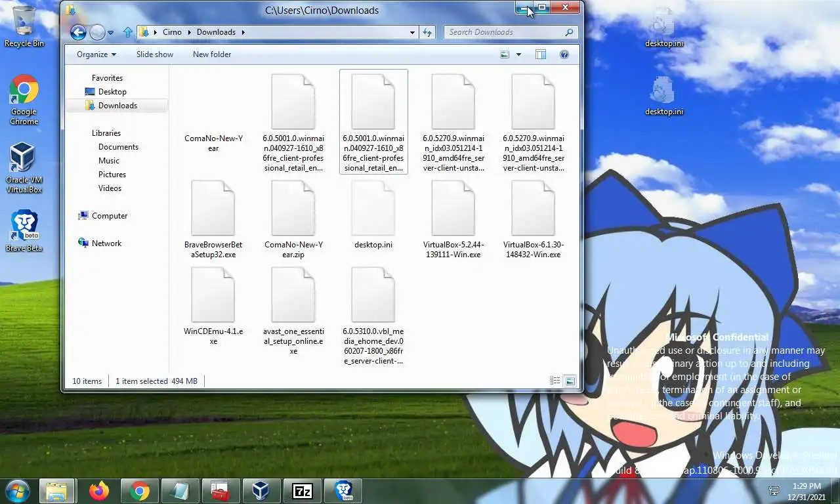Click Cirno in the address breadcrumb
The height and width of the screenshot is (504, 840).
[x=172, y=32]
